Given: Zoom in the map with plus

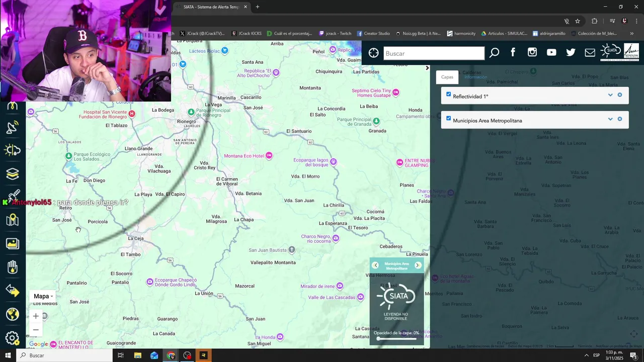Looking at the screenshot, I should coord(36,316).
